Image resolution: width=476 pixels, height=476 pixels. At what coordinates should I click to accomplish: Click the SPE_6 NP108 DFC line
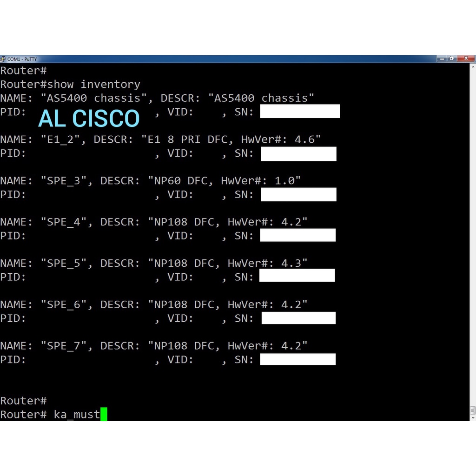click(154, 304)
